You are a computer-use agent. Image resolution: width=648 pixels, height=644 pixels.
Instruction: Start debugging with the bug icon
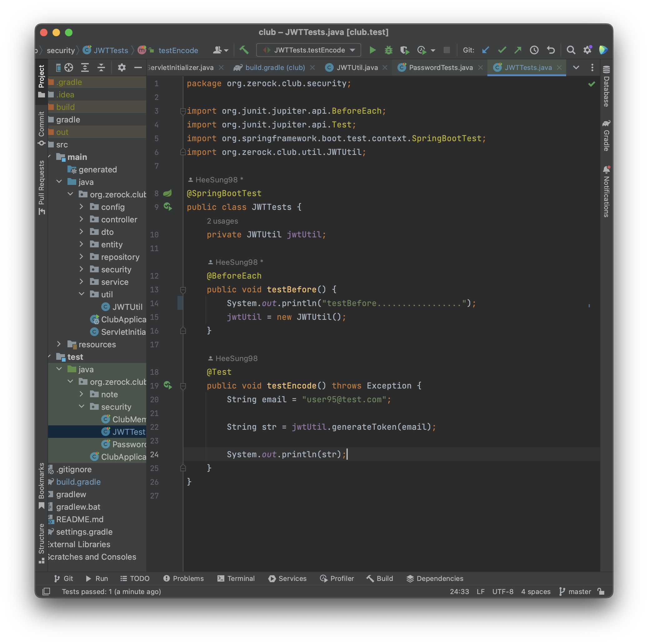pyautogui.click(x=388, y=50)
